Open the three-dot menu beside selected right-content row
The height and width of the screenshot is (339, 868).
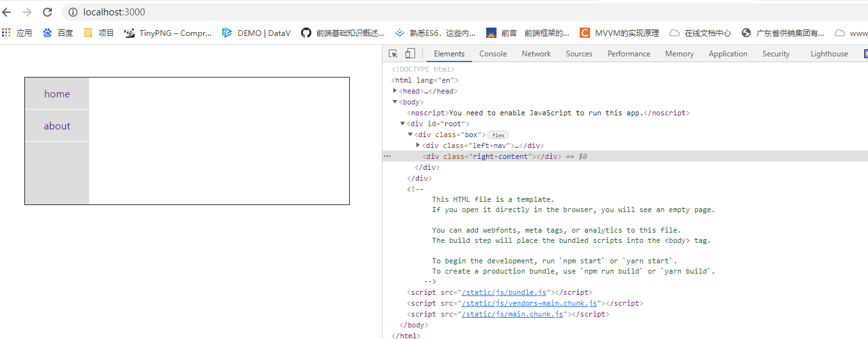pos(387,156)
